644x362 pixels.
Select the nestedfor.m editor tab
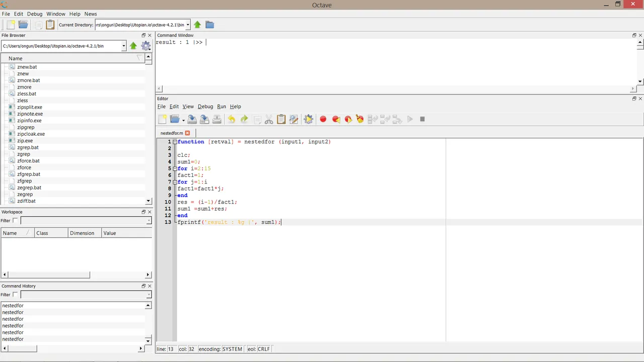pos(172,133)
